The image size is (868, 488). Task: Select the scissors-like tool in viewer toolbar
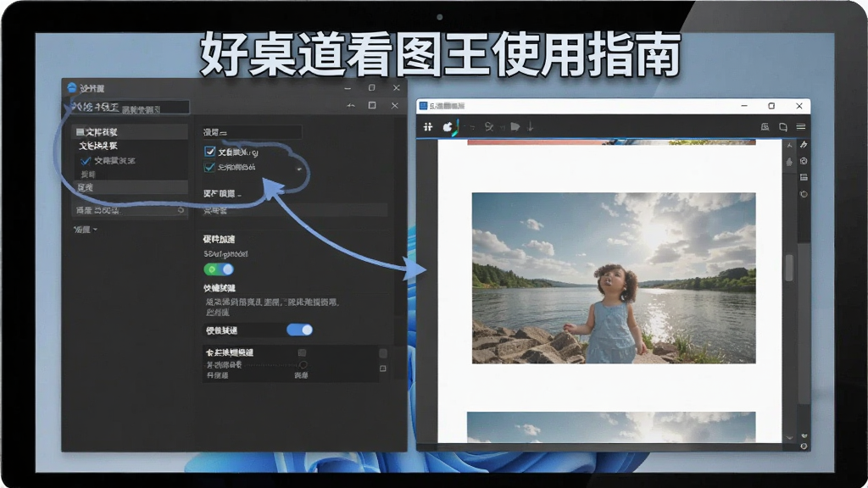click(489, 127)
